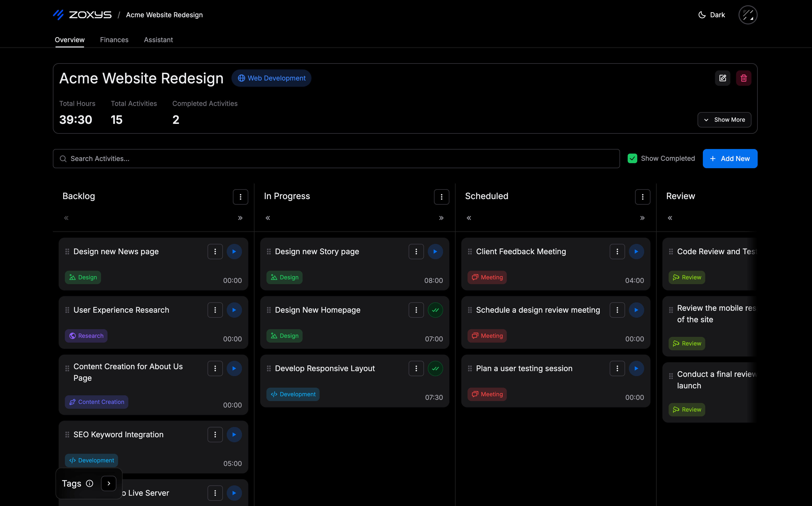Move In Progress column right with double chevron
This screenshot has width=812, height=506.
(441, 218)
